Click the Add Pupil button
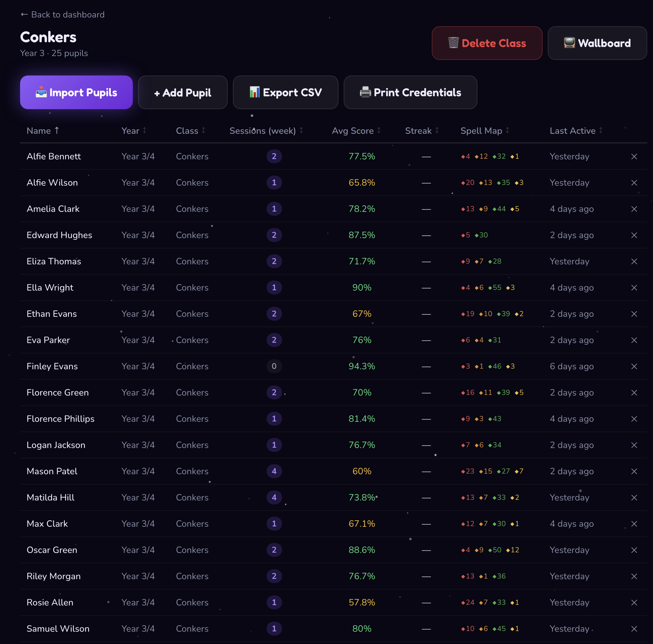The height and width of the screenshot is (644, 653). pyautogui.click(x=182, y=92)
